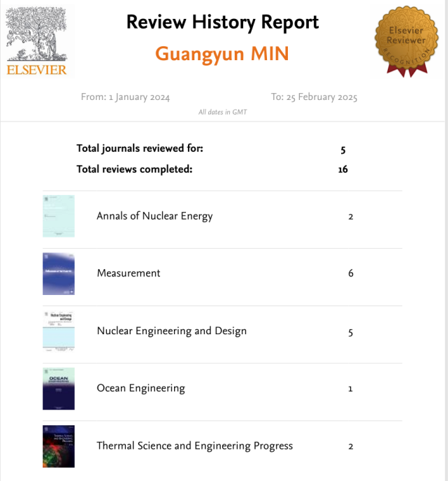Select Thermal Science and Engineering Progress title
This screenshot has height=481, width=448.
click(194, 446)
